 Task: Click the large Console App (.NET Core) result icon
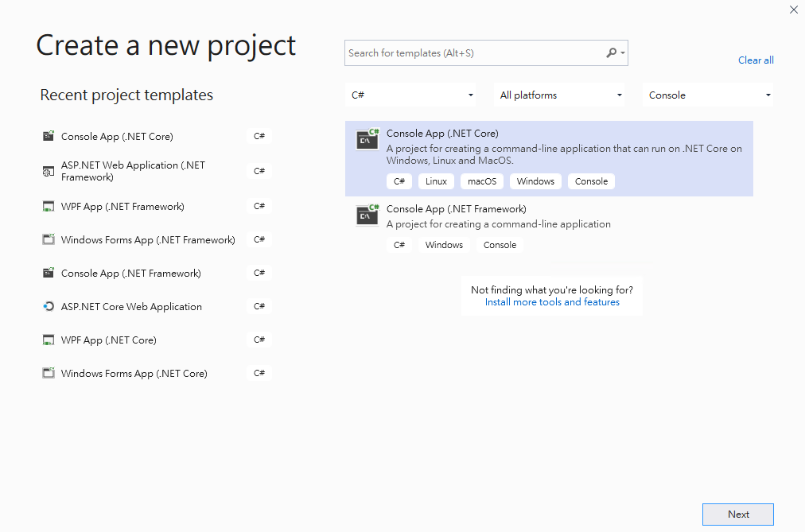[367, 139]
